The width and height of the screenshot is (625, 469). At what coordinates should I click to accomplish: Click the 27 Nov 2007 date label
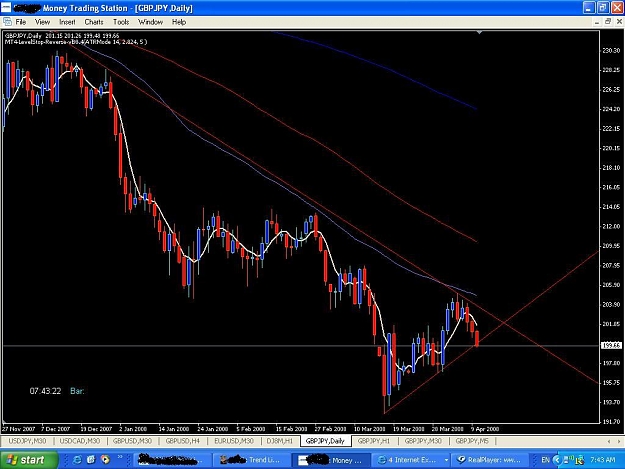click(18, 429)
